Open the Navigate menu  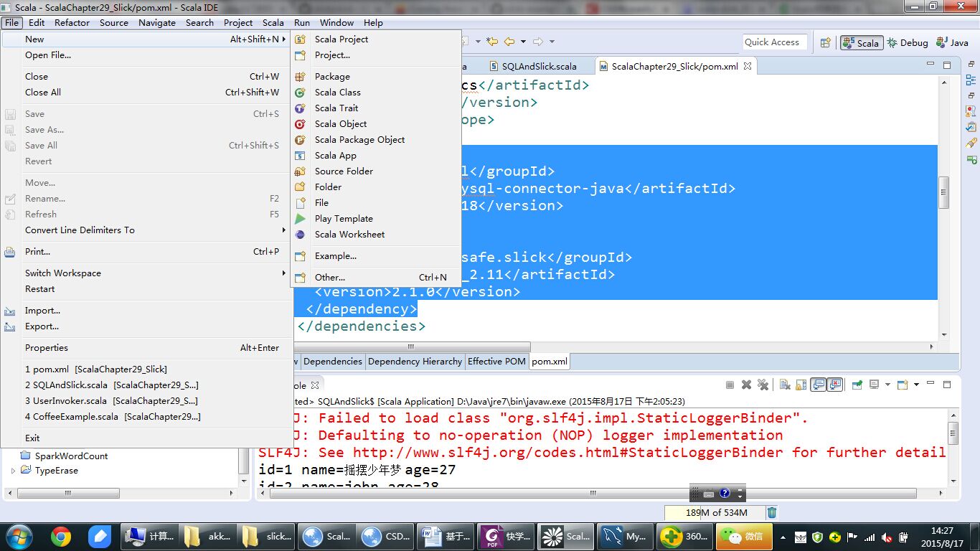click(157, 22)
